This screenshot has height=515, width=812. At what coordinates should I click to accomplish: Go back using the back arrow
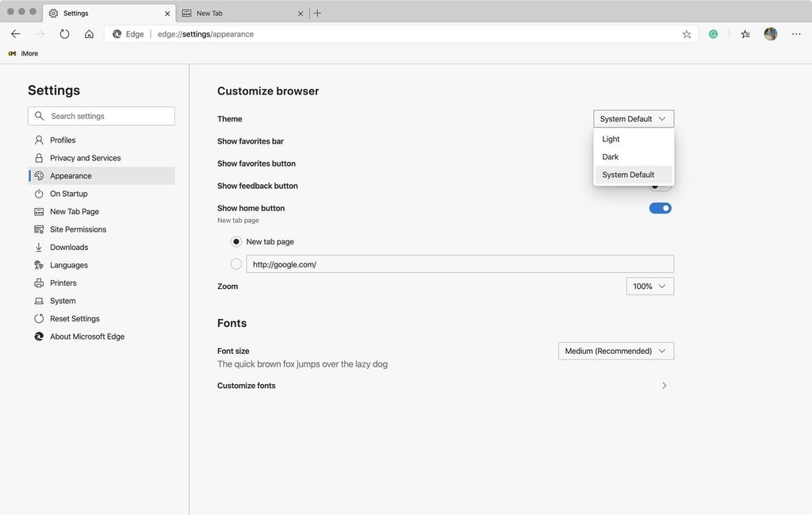[x=15, y=33]
